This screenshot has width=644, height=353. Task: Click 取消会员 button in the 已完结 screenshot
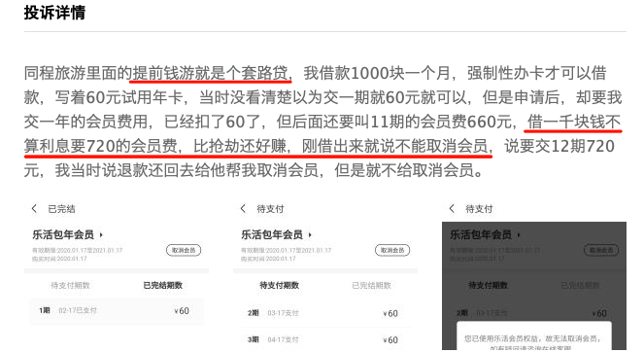coord(184,250)
